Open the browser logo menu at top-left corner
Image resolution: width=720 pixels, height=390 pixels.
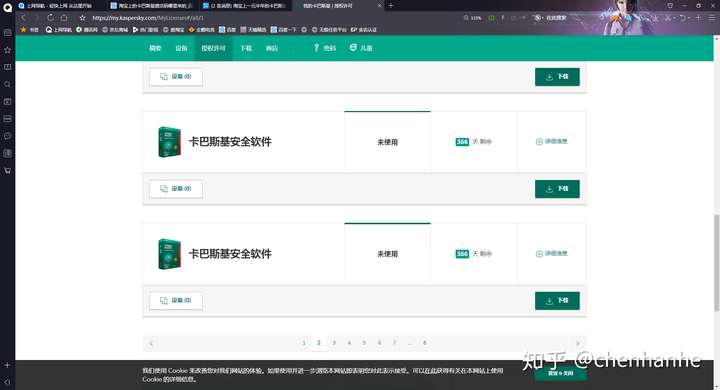(x=7, y=7)
